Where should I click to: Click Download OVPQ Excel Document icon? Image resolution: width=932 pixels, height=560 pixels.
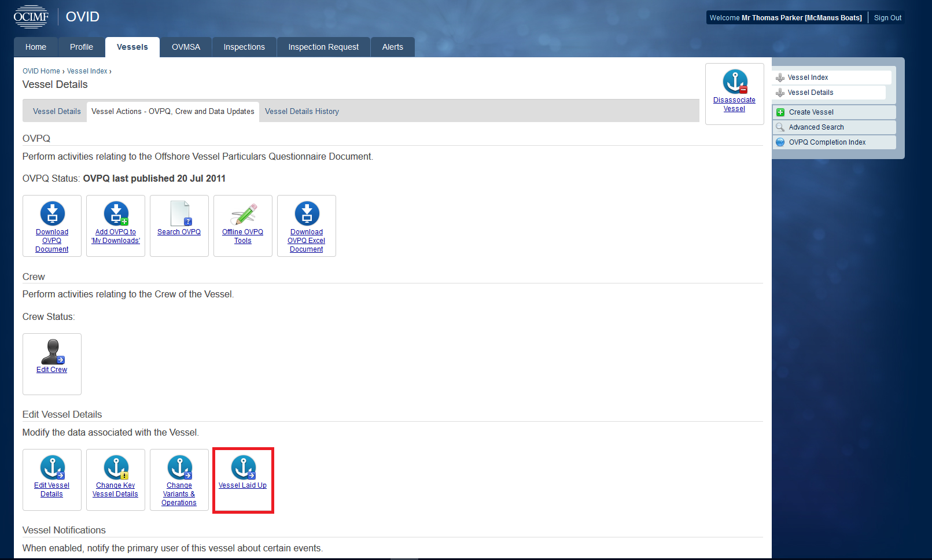(307, 213)
